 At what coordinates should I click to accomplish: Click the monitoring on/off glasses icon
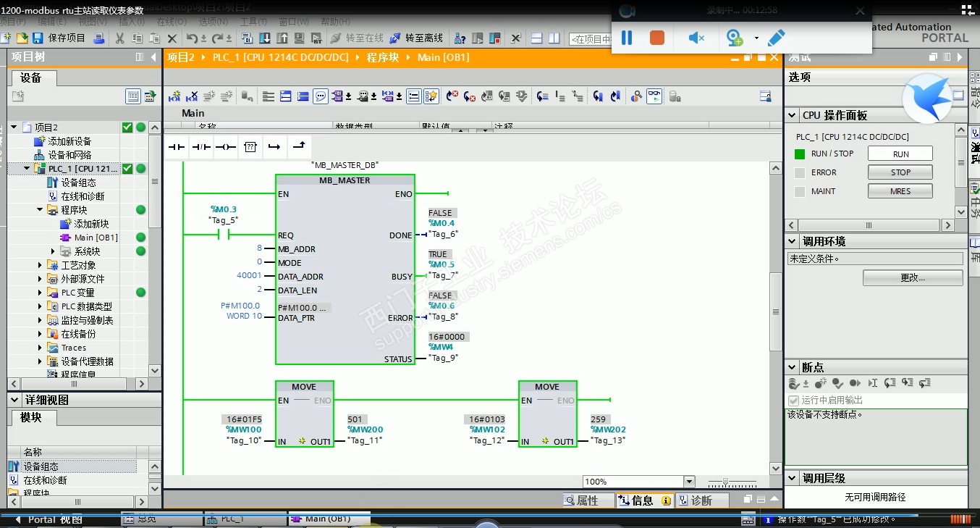tap(654, 96)
